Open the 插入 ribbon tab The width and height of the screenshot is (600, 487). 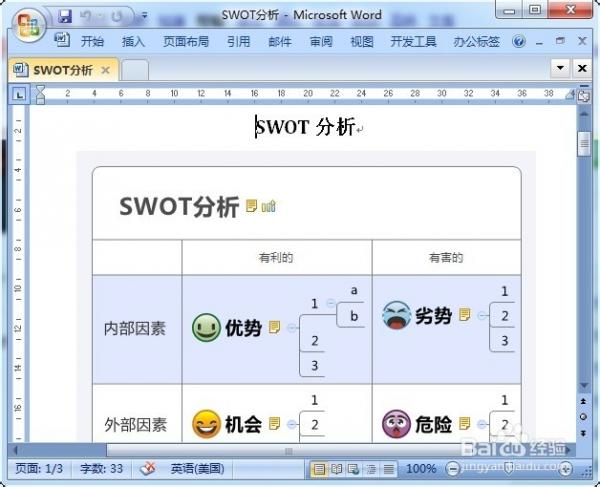click(133, 42)
